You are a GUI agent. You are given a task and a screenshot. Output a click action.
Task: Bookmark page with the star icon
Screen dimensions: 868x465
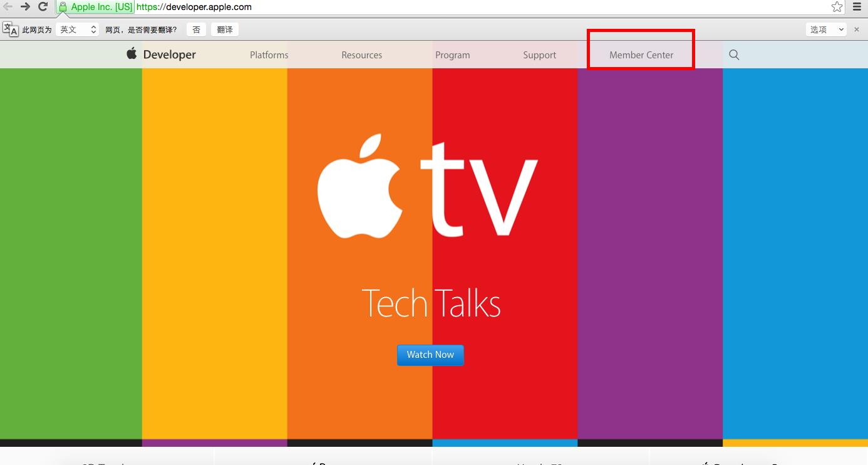tap(837, 7)
